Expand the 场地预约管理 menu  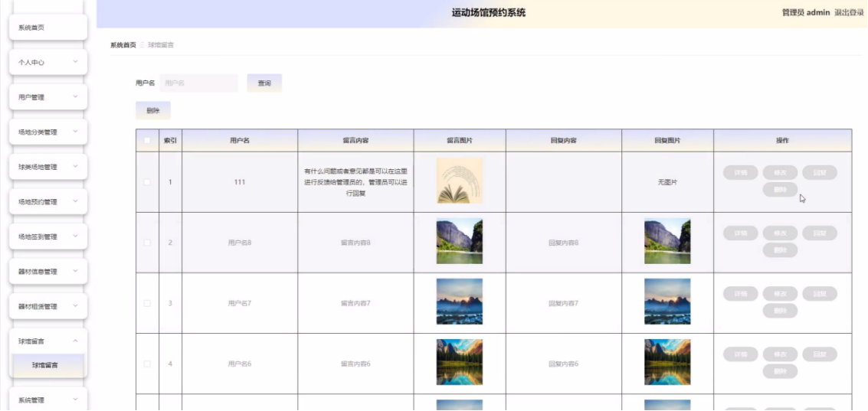[48, 202]
